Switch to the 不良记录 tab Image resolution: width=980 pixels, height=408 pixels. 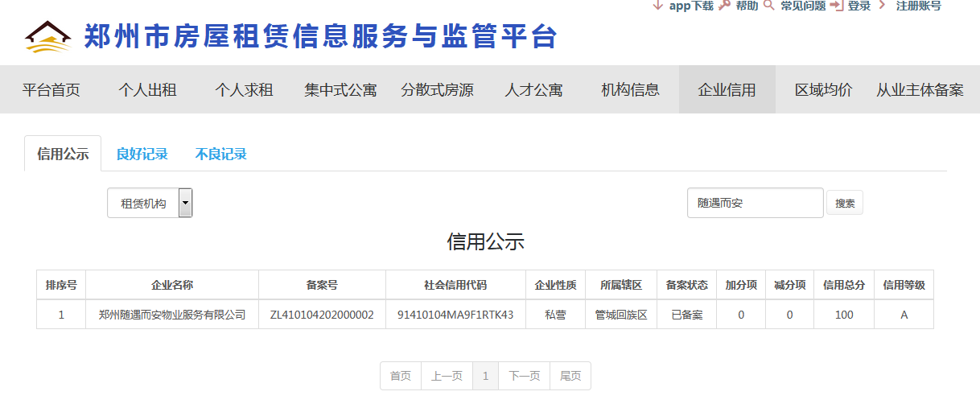pyautogui.click(x=221, y=154)
